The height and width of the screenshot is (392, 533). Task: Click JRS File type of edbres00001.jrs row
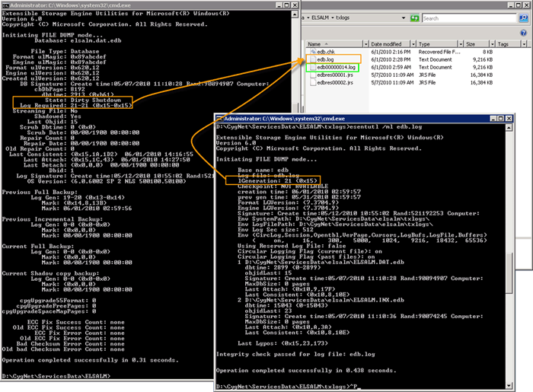pyautogui.click(x=427, y=75)
